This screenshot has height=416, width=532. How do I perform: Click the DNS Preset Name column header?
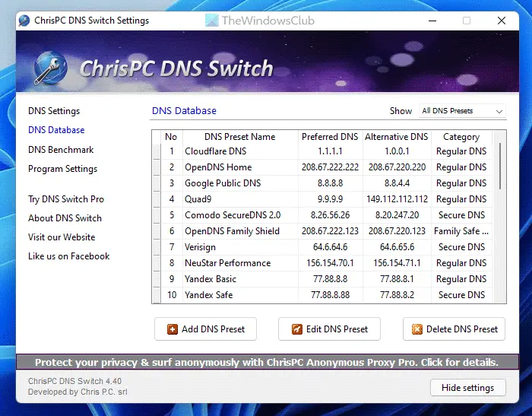240,137
